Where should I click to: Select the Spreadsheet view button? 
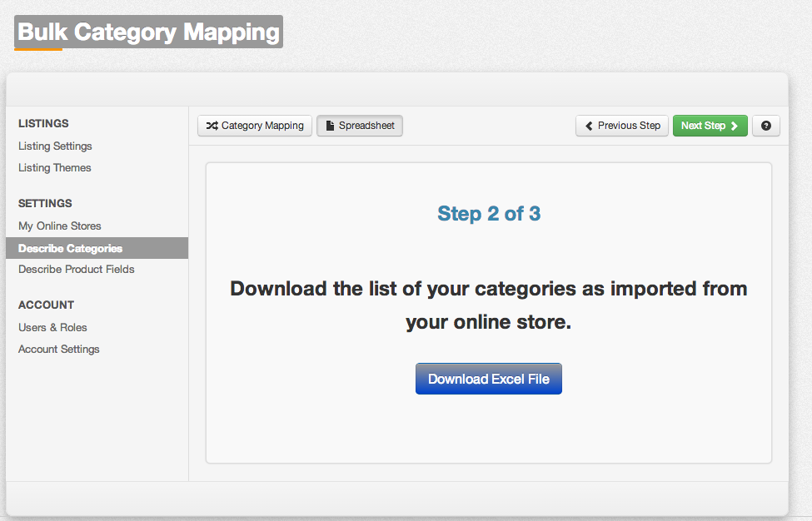[360, 126]
